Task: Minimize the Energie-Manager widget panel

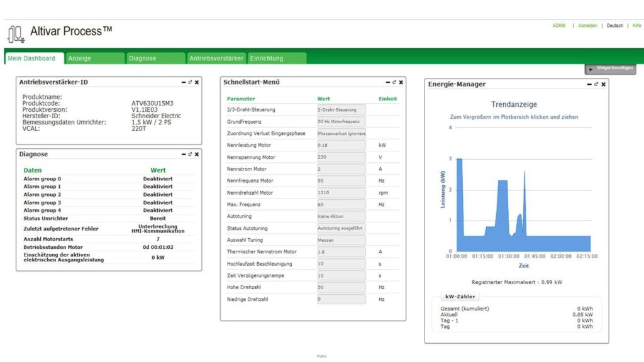Action: click(x=589, y=84)
